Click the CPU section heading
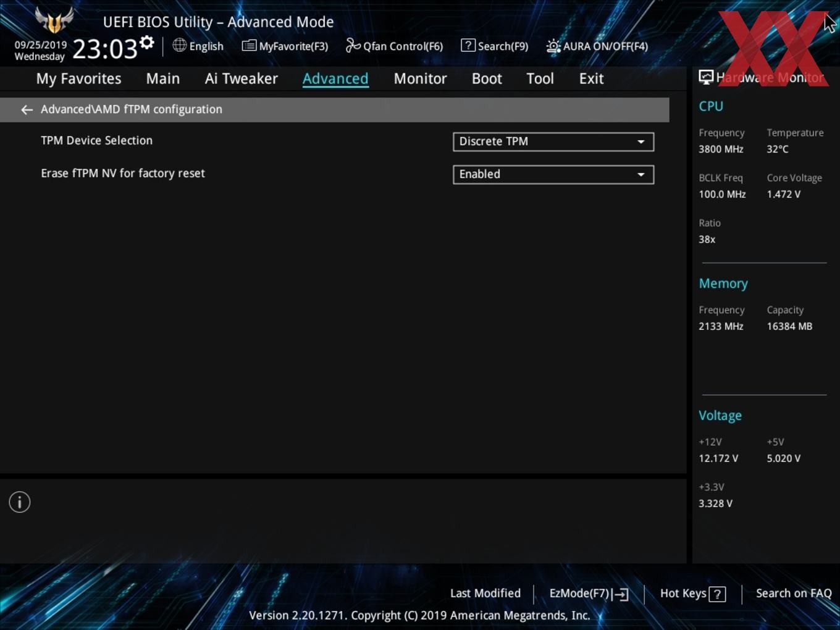 (711, 106)
